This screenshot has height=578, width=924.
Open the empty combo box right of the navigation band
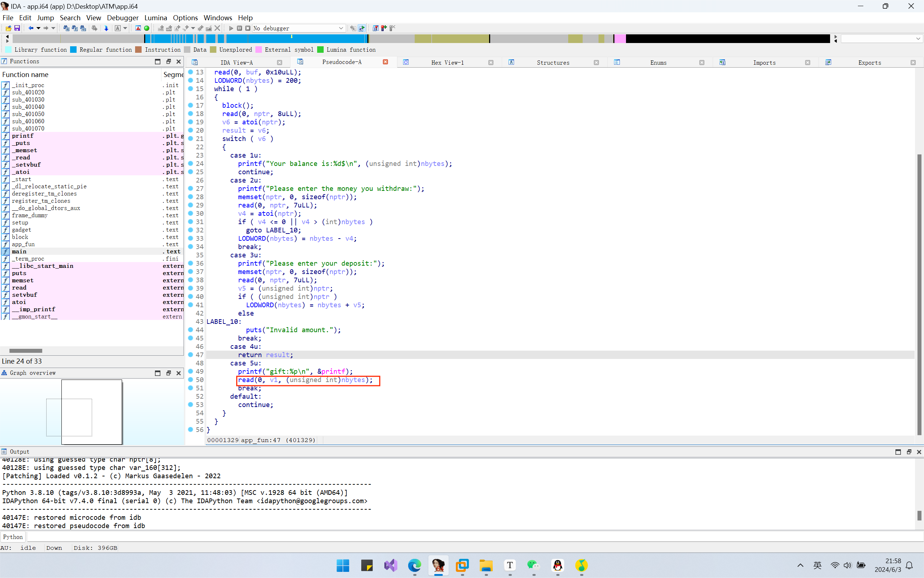coord(881,39)
